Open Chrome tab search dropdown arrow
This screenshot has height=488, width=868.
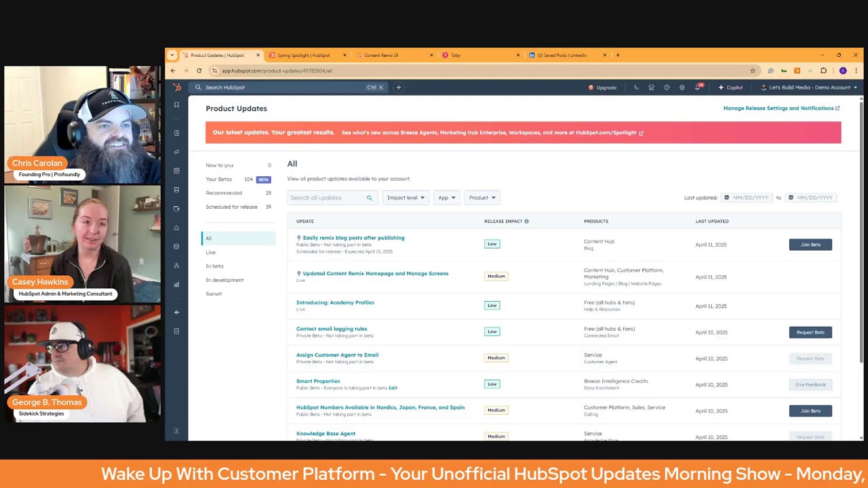[172, 55]
